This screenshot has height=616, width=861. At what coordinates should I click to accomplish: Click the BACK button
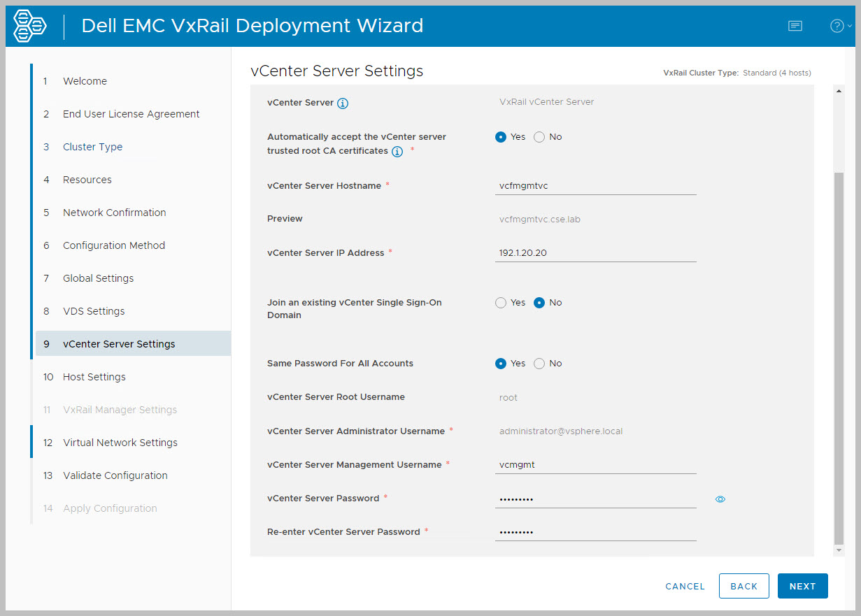point(743,587)
